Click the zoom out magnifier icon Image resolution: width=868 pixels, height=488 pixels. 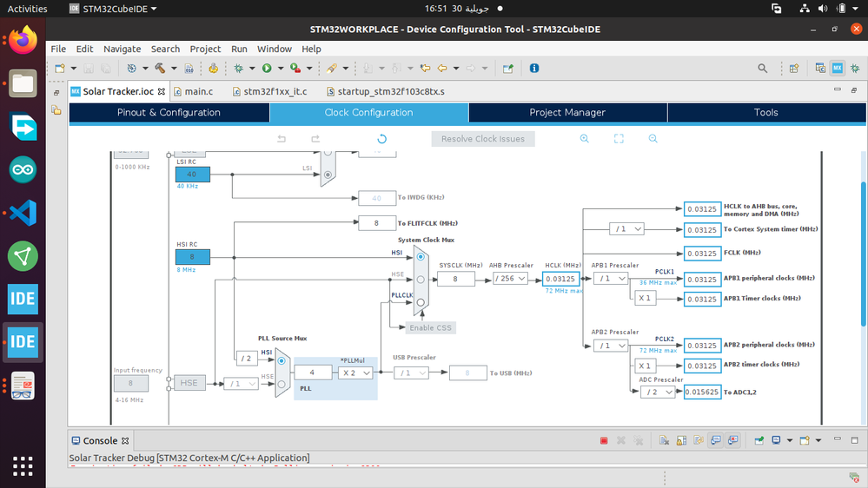653,139
